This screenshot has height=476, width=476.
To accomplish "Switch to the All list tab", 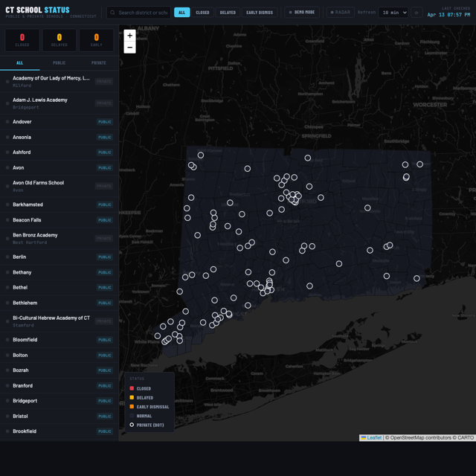I will [20, 62].
